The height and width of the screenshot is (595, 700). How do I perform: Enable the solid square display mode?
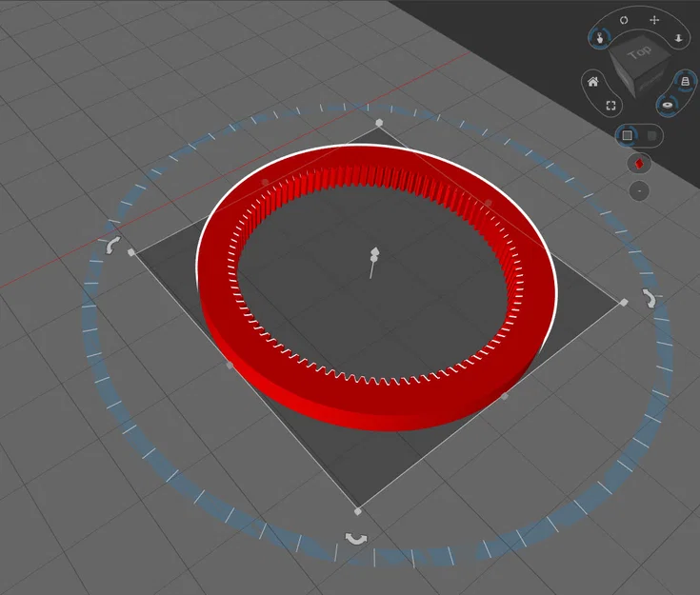(x=627, y=135)
